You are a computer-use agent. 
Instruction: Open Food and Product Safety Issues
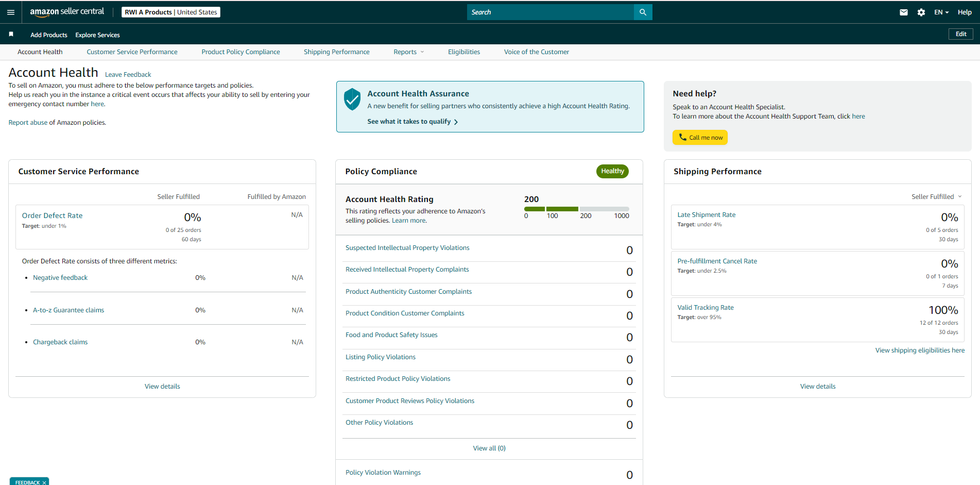[x=391, y=335]
